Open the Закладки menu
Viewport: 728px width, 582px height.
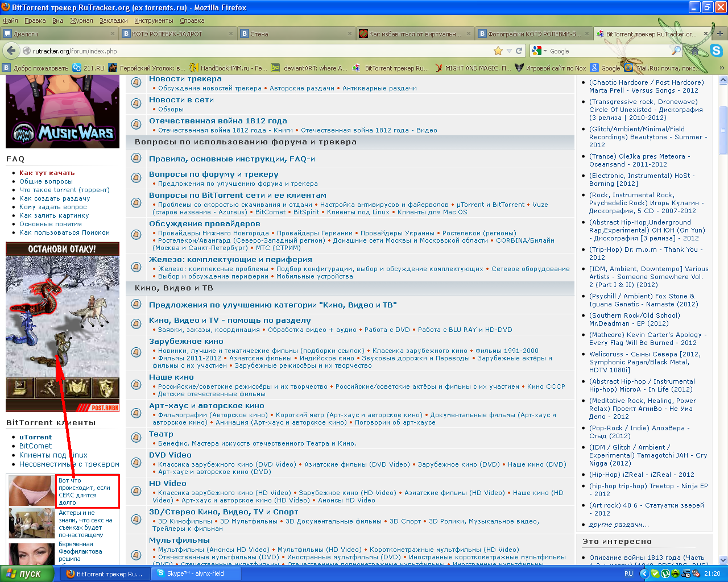pos(113,20)
